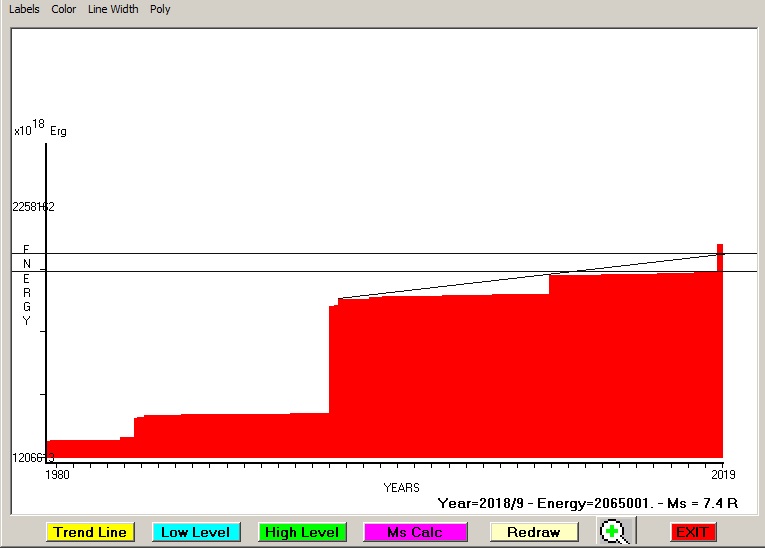The image size is (765, 548).
Task: Click the 1980 label on the x-axis
Action: (57, 474)
